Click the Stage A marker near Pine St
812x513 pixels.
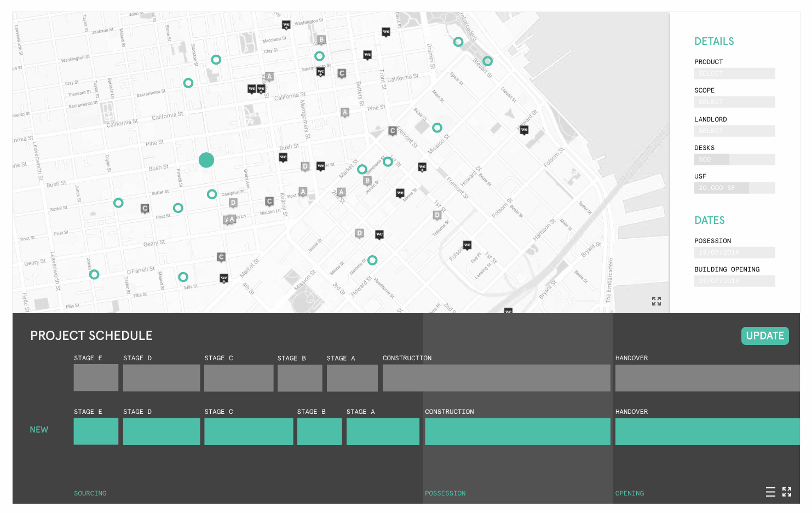point(345,113)
